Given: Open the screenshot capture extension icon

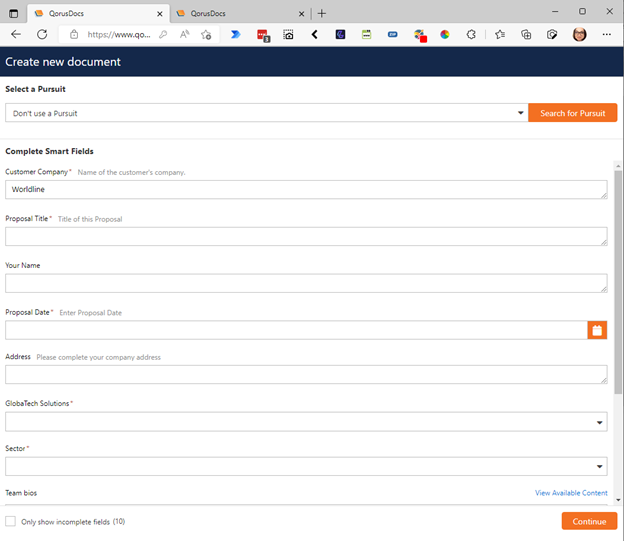Looking at the screenshot, I should point(288,35).
